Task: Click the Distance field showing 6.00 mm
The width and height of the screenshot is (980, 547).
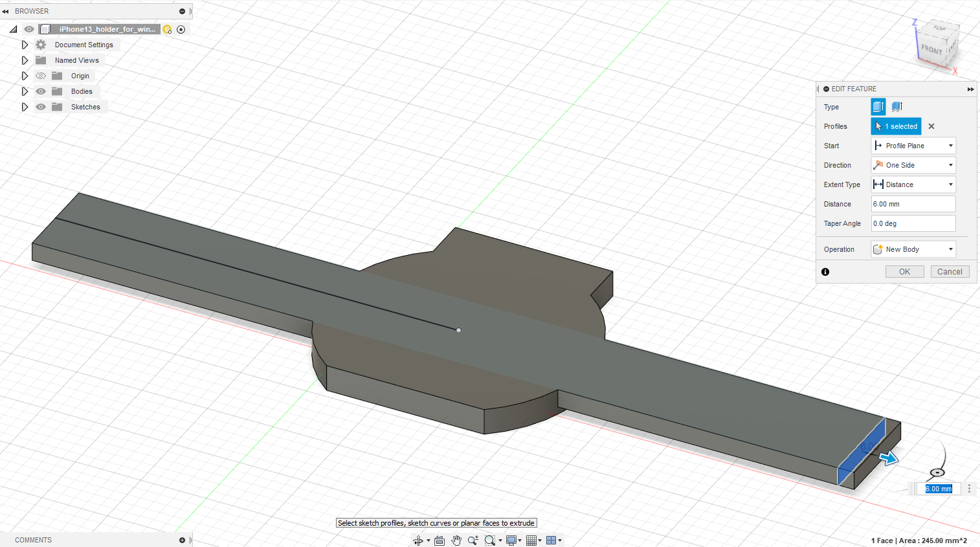Action: 913,204
